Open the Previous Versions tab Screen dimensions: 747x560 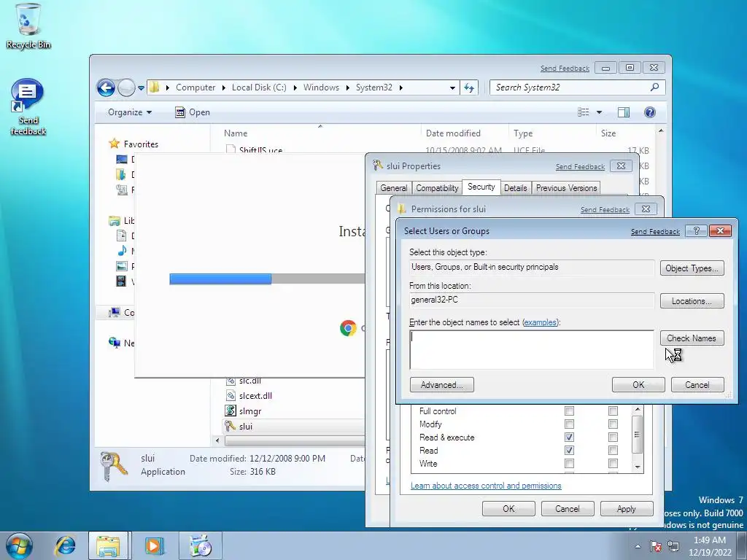tap(566, 188)
